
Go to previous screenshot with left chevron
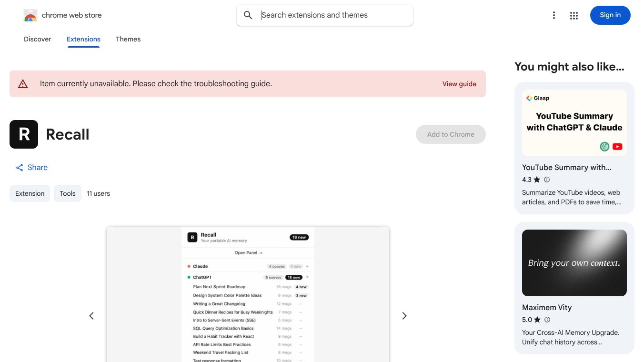point(91,316)
